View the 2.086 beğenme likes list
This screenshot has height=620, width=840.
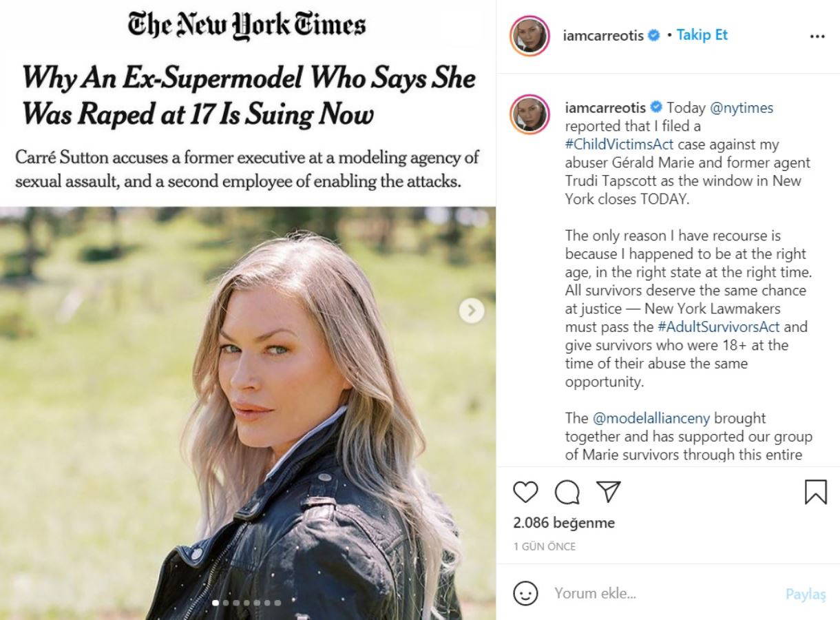[x=564, y=523]
